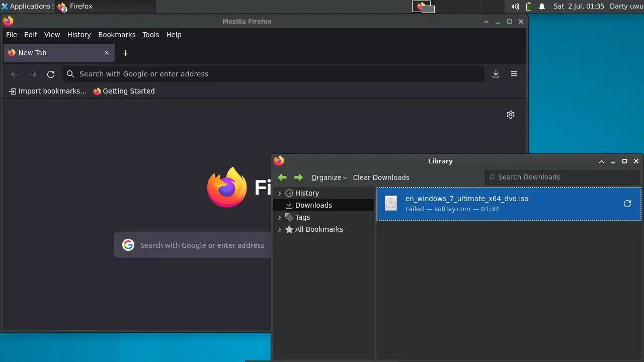The image size is (644, 362).
Task: Click the battery indicator in system tray
Action: point(529,7)
